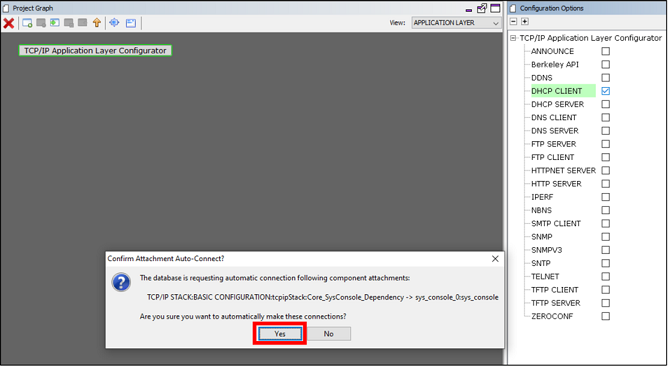Select the ZEROCONF tree label
Image resolution: width=668 pixels, height=367 pixels.
(552, 316)
